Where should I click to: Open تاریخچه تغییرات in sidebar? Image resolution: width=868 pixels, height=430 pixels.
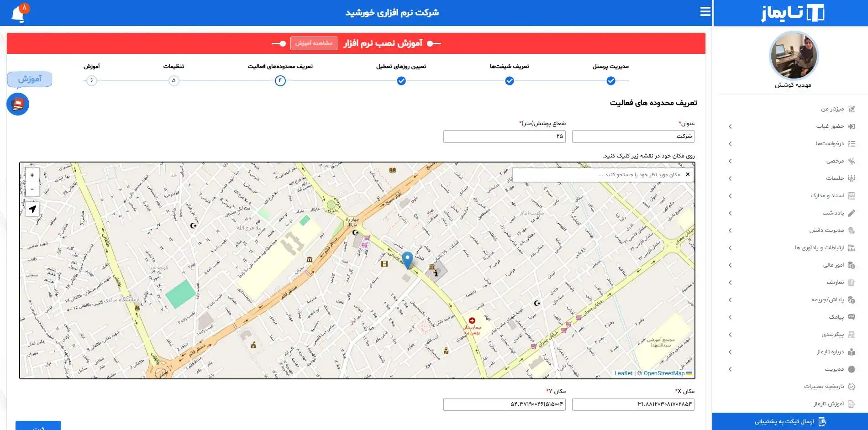click(824, 387)
